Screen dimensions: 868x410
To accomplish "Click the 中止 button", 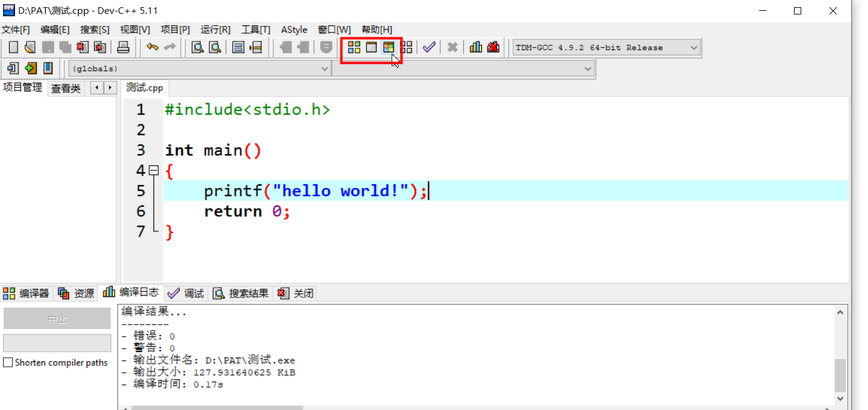I will click(57, 318).
